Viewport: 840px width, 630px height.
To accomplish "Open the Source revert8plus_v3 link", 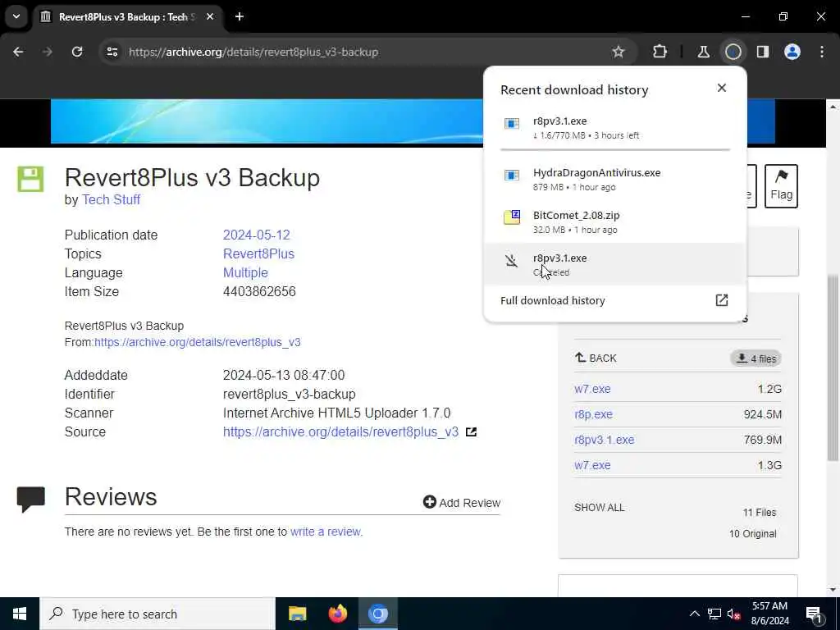I will pos(340,431).
